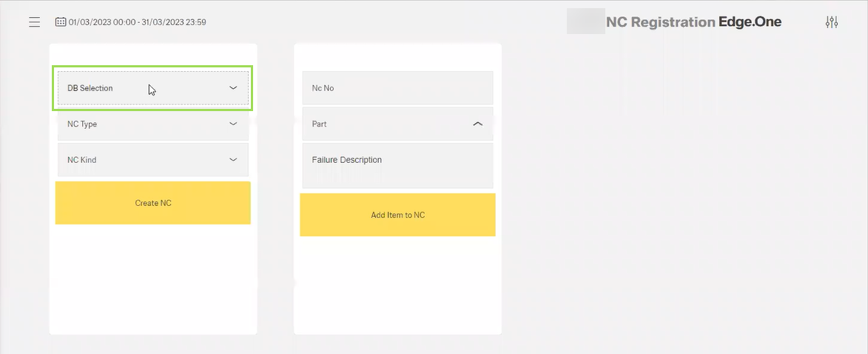Click the calendar icon beside the date range
Viewport: 868px width, 354px height.
click(x=61, y=22)
